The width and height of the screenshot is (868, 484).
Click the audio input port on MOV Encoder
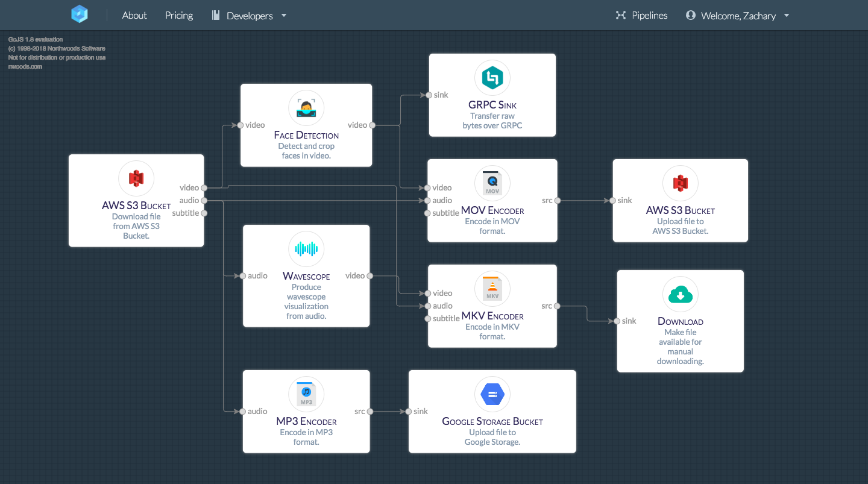427,200
